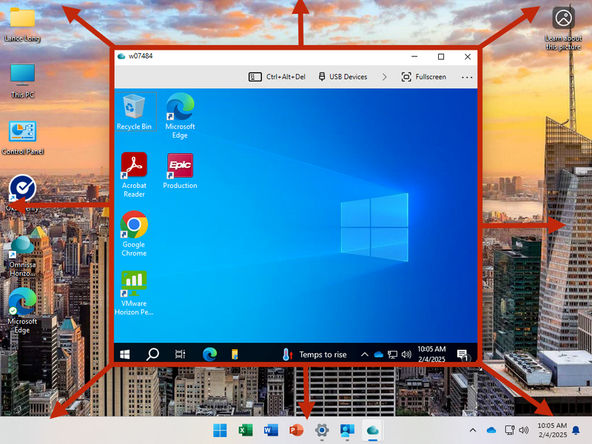Open the remote clock showing 10:05 AM
Viewport: 592px width, 444px height.
[432, 354]
